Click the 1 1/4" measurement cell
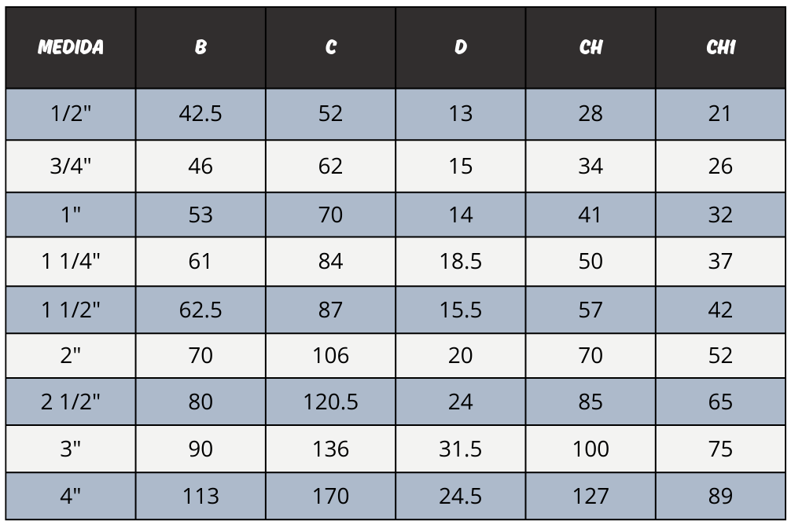This screenshot has height=532, width=791. [x=71, y=261]
